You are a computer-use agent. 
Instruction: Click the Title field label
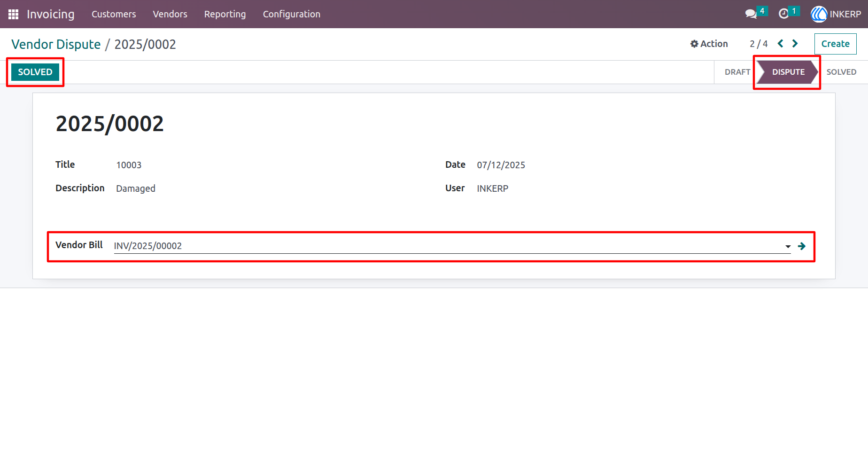(x=65, y=164)
